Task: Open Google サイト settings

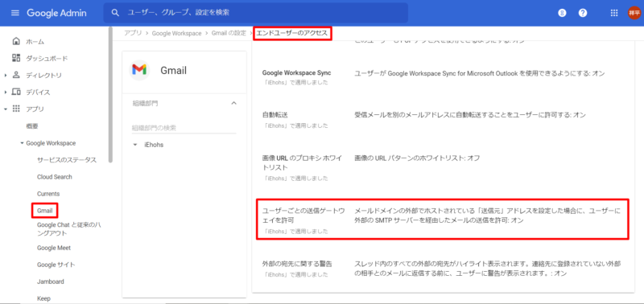Action: pyautogui.click(x=56, y=265)
